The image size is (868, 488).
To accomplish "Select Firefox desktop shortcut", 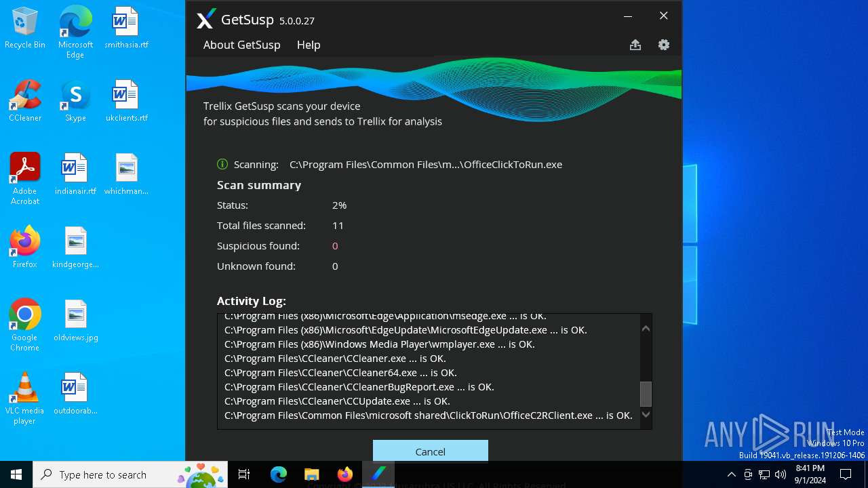I will point(25,247).
